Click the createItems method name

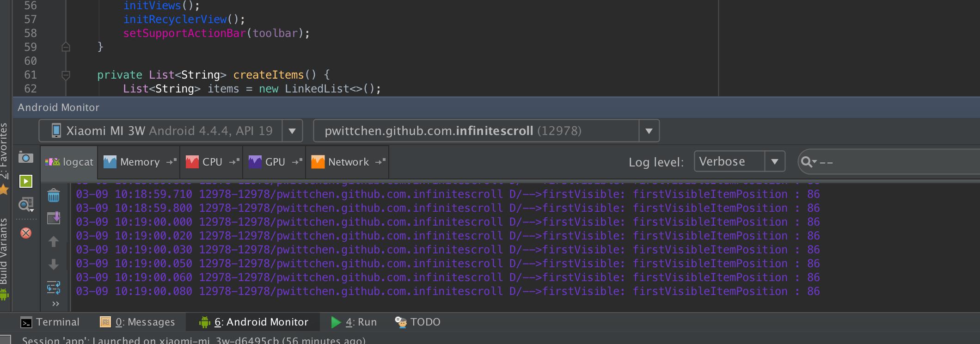coord(268,75)
